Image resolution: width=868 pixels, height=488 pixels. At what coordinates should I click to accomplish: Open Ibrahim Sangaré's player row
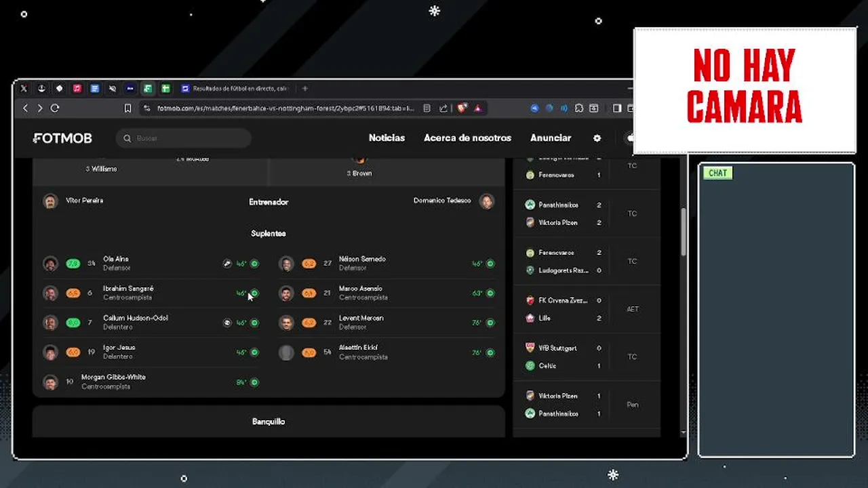coord(151,293)
